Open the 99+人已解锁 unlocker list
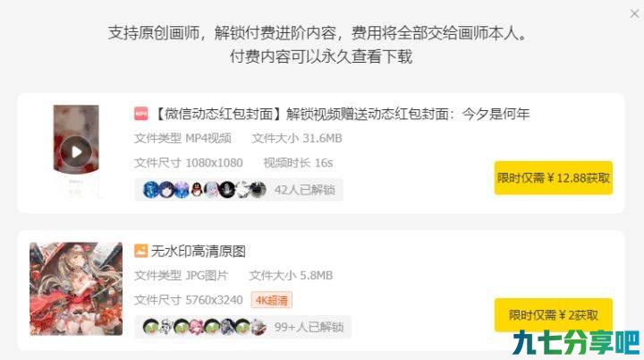This screenshot has width=644, height=360. (x=309, y=327)
